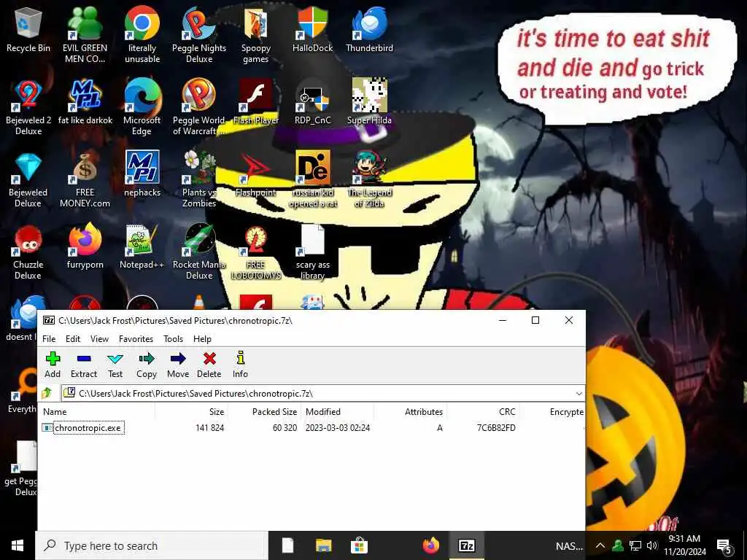Select the Bejeweled 2 Deluxe icon

point(28,107)
